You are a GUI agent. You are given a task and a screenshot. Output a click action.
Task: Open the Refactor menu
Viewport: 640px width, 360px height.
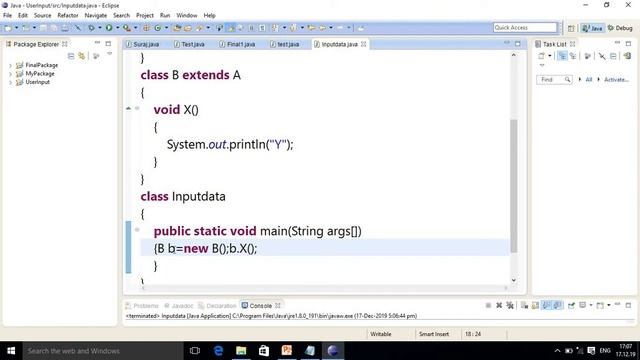(68, 16)
